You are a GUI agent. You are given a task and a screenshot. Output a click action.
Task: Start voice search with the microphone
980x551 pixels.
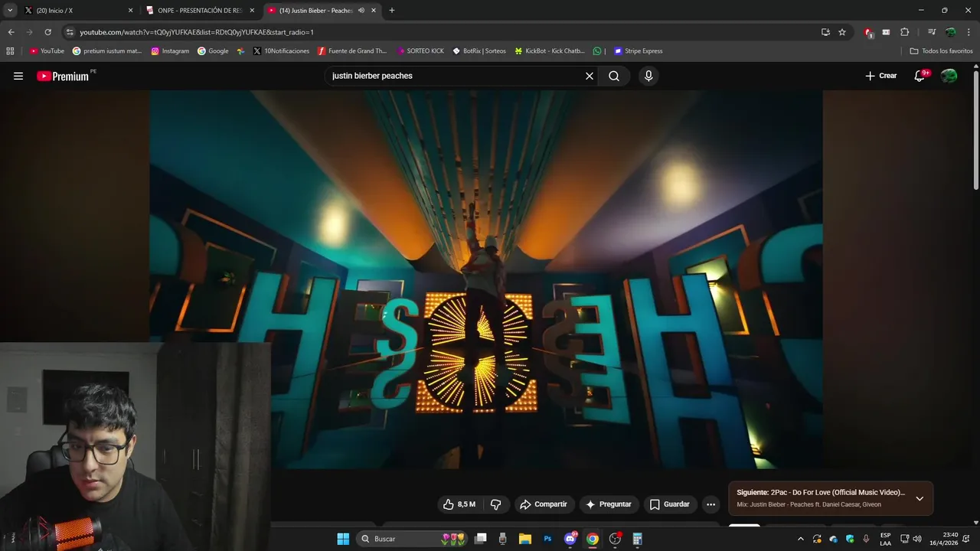point(648,76)
